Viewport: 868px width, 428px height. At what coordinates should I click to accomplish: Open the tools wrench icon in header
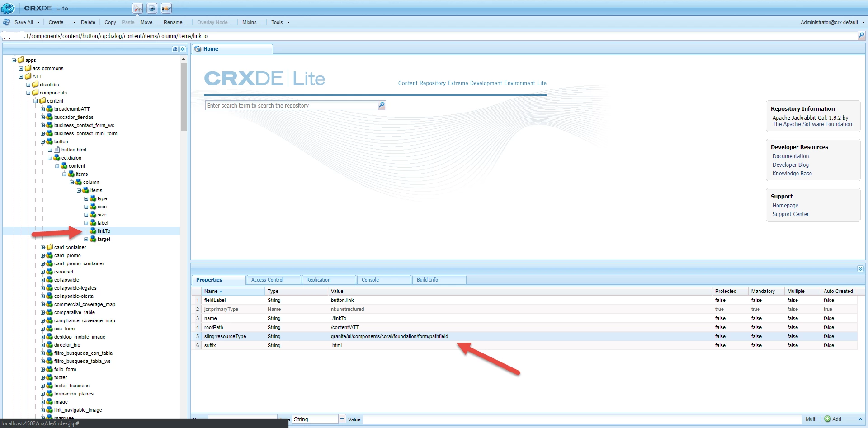(x=137, y=8)
